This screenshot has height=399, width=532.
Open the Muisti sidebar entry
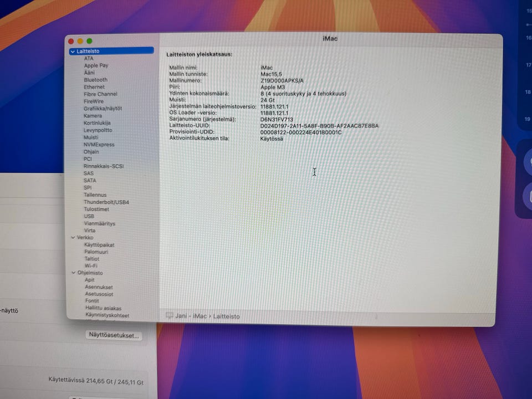(x=91, y=137)
